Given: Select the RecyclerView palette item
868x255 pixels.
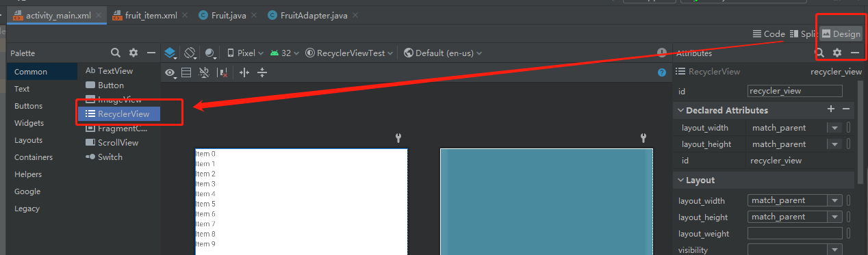Looking at the screenshot, I should point(118,114).
